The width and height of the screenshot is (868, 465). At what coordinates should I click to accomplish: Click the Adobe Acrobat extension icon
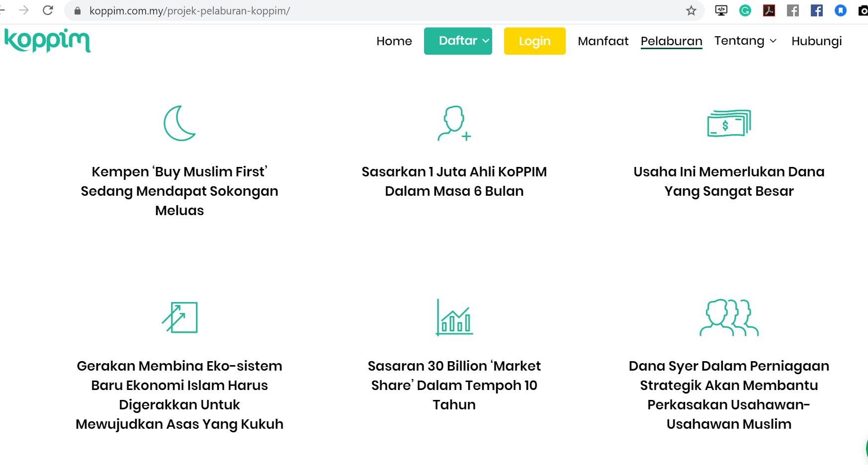769,10
